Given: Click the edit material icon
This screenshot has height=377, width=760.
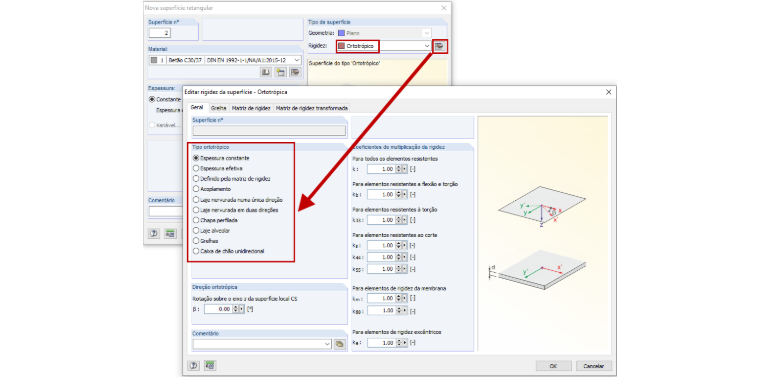Looking at the screenshot, I should coord(295,72).
